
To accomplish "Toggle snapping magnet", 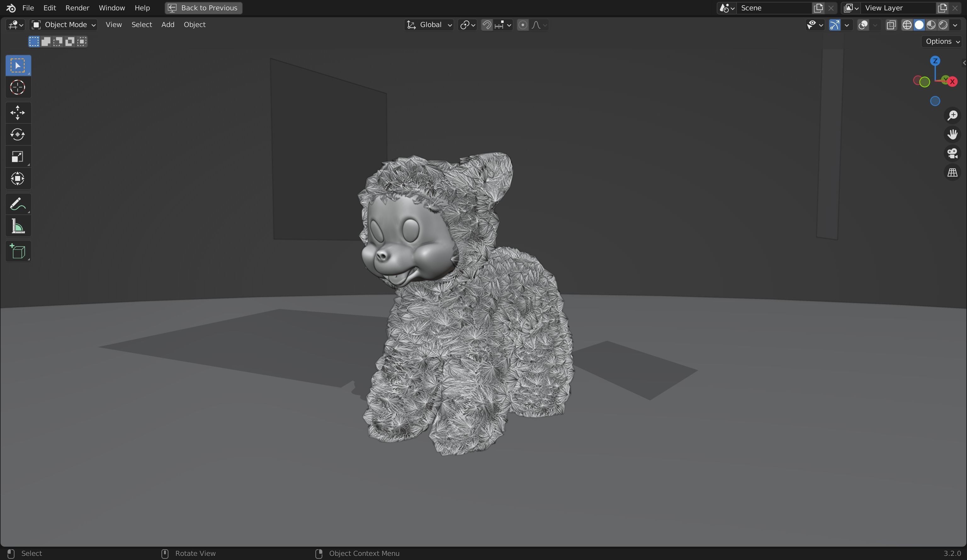I will point(487,25).
